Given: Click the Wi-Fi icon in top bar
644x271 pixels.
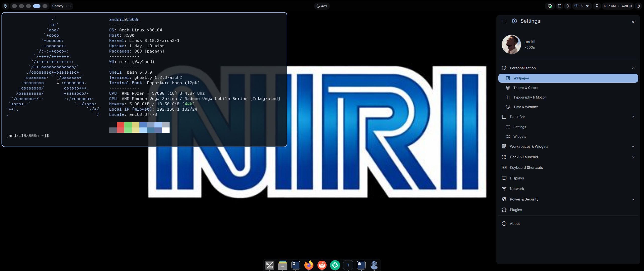Looking at the screenshot, I should tap(576, 6).
